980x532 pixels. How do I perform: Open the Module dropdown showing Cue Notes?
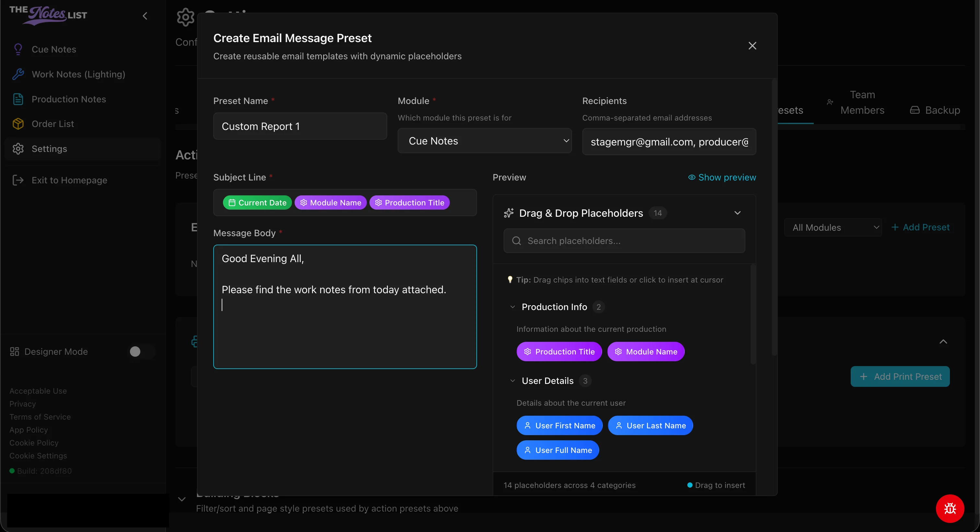[x=484, y=141]
